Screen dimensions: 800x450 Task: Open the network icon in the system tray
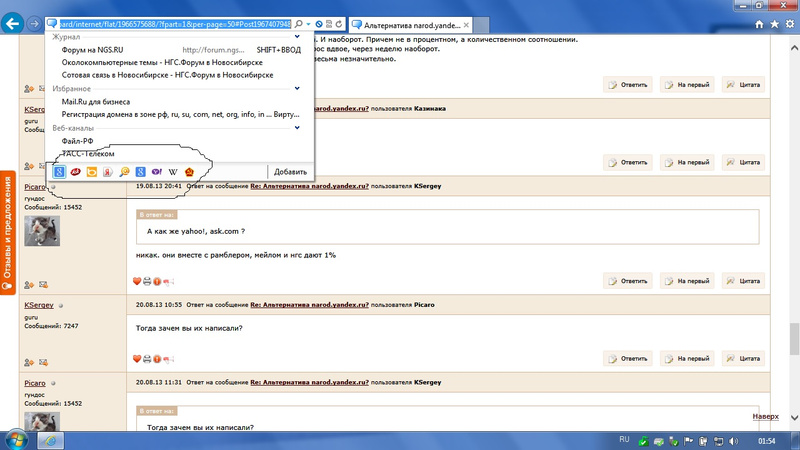(x=718, y=441)
